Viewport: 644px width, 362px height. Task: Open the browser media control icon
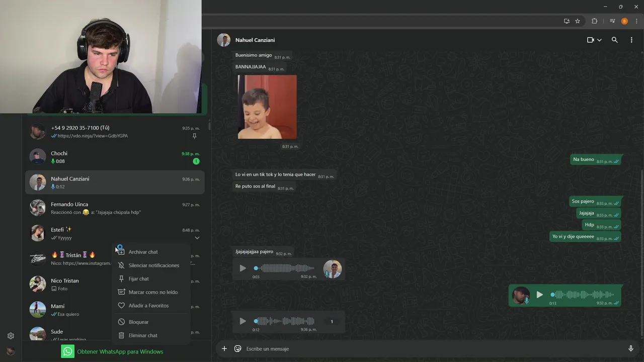(x=612, y=21)
